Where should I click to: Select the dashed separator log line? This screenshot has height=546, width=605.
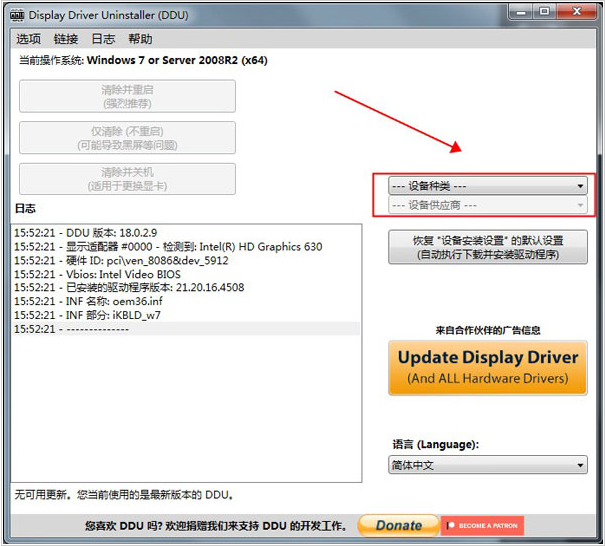[x=186, y=329]
